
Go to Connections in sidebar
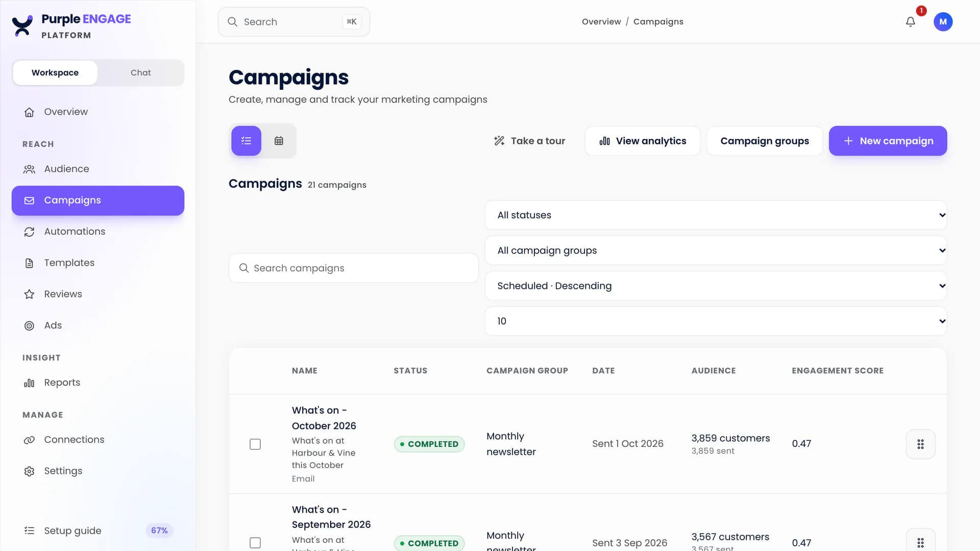(x=98, y=440)
